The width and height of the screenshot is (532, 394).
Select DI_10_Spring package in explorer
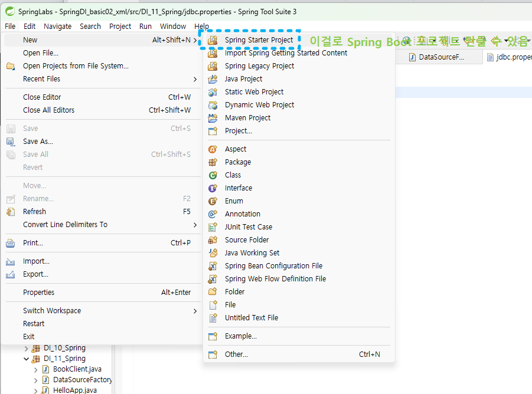point(64,348)
